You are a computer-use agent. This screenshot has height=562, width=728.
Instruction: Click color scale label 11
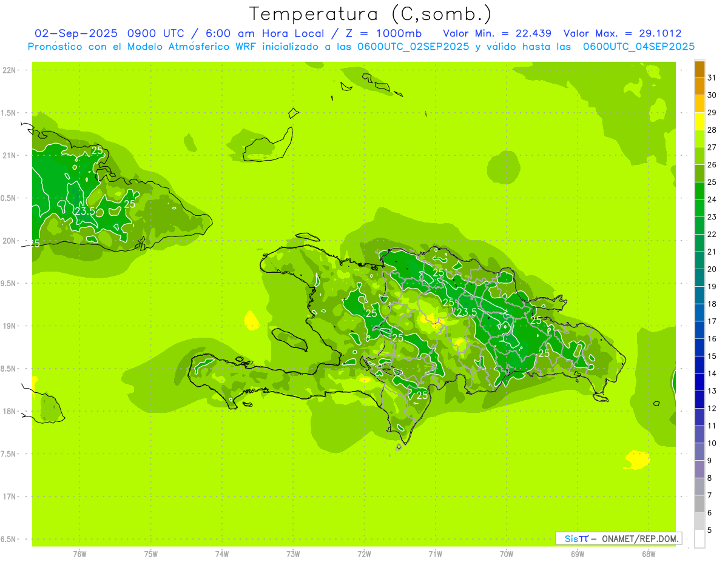[x=712, y=426]
